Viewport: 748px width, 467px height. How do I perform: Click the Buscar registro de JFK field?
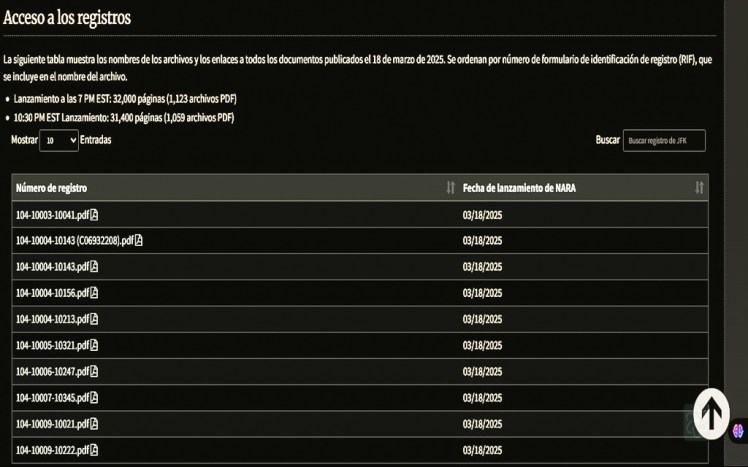click(x=663, y=141)
